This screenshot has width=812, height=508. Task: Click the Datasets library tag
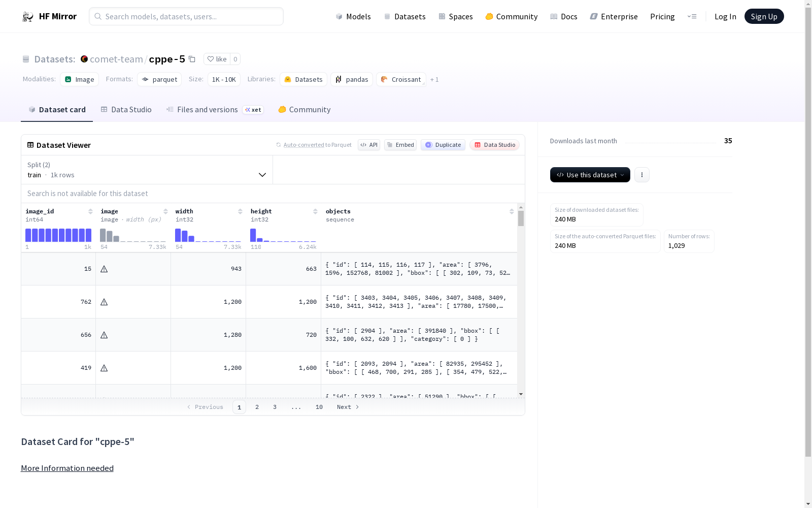point(303,79)
